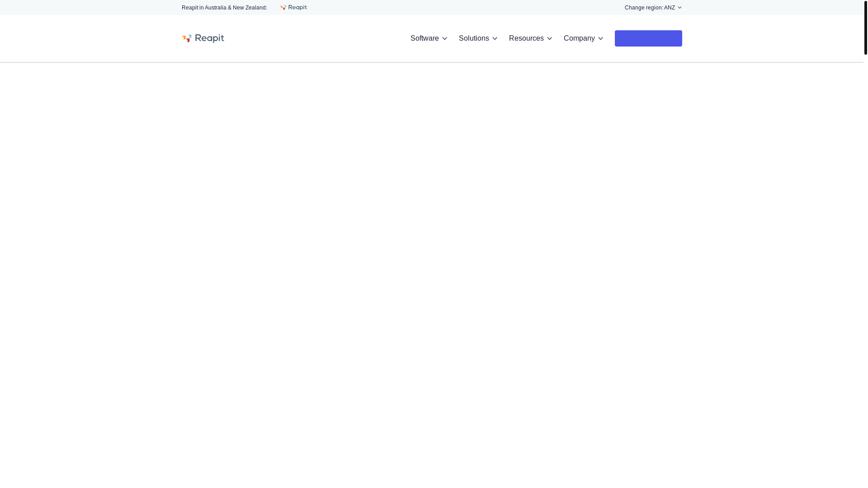Image resolution: width=868 pixels, height=488 pixels.
Task: Expand the Solutions chevron arrow
Action: point(495,39)
